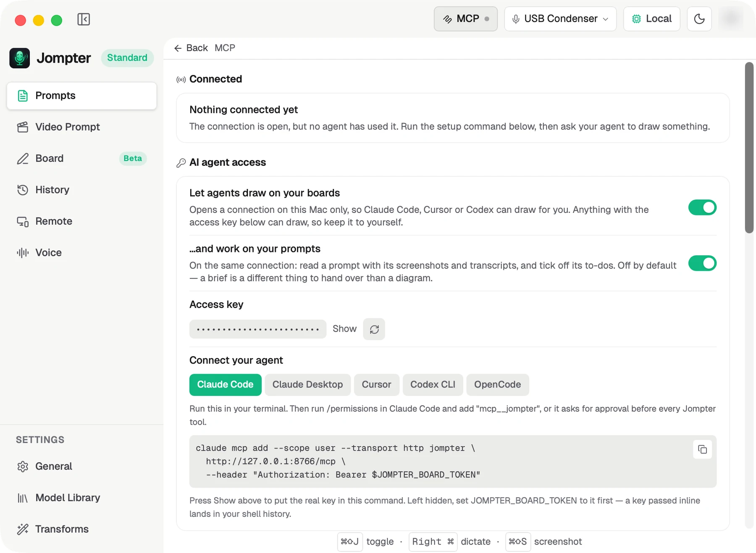
Task: Click the Beta badge next to Board
Action: pos(133,159)
